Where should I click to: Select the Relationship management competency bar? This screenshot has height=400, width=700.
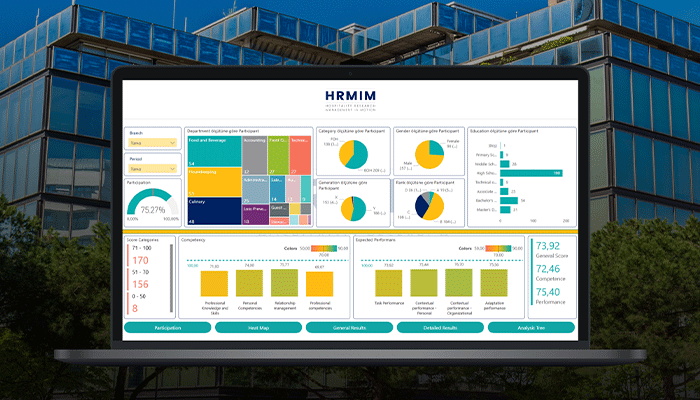click(x=286, y=283)
